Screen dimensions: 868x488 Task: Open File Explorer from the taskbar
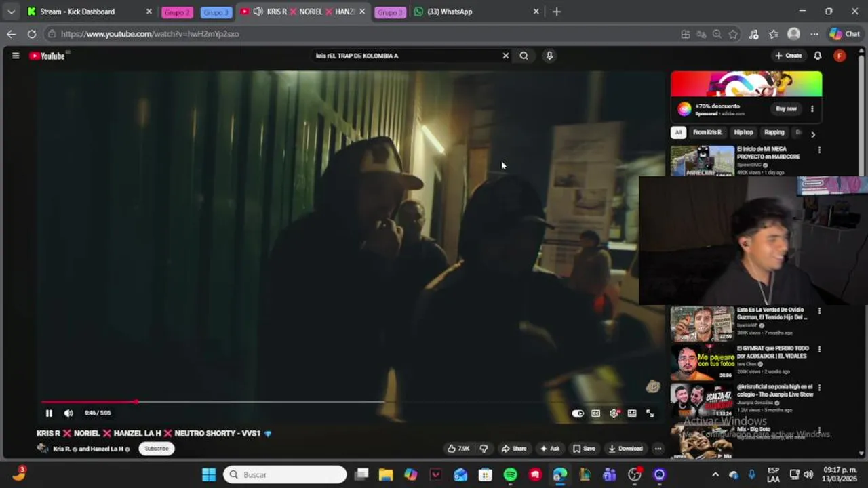386,474
